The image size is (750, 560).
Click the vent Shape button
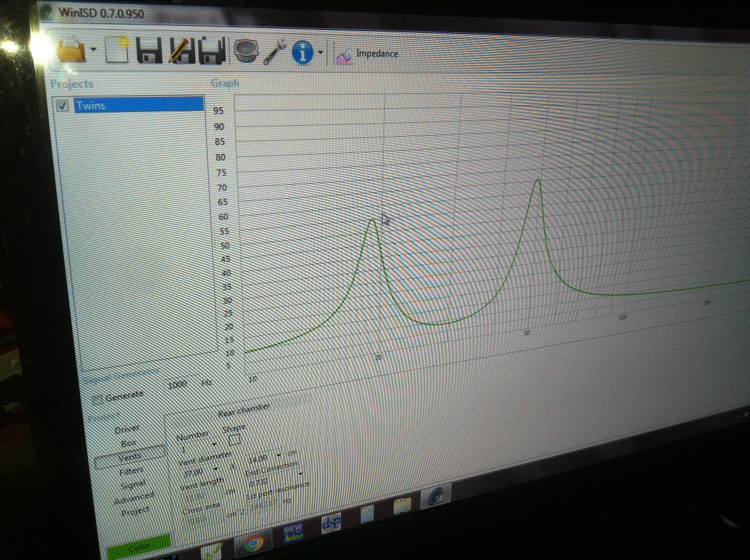pyautogui.click(x=234, y=440)
